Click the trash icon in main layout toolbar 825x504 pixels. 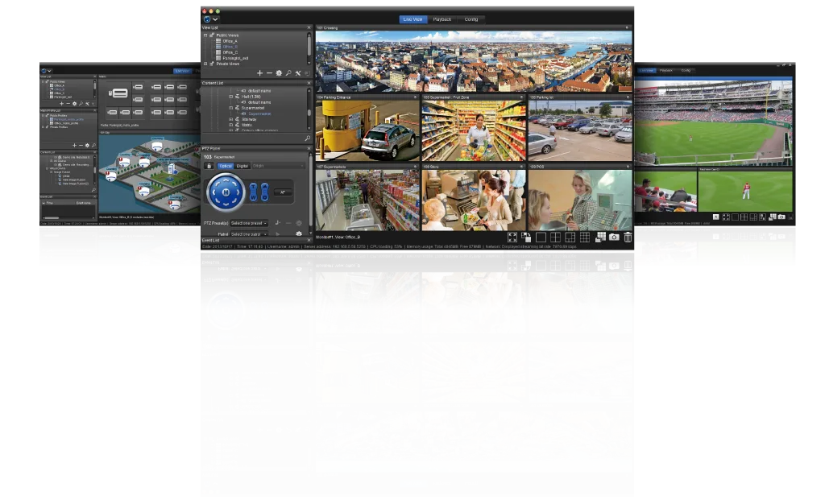point(628,238)
